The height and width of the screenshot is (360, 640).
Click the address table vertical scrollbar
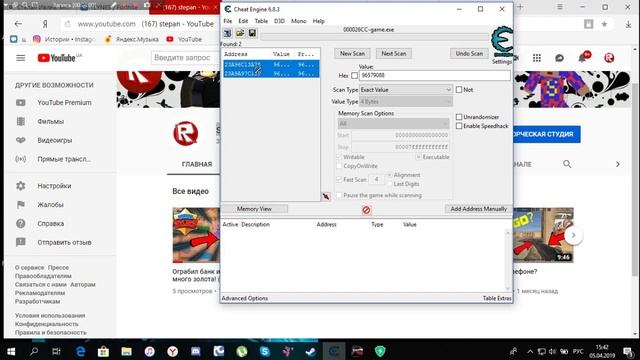[507, 260]
